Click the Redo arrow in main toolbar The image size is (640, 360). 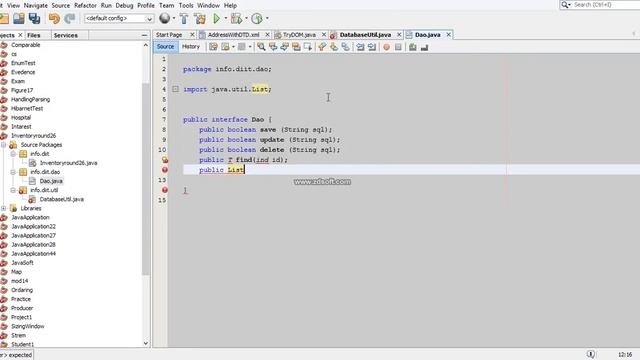[x=70, y=18]
